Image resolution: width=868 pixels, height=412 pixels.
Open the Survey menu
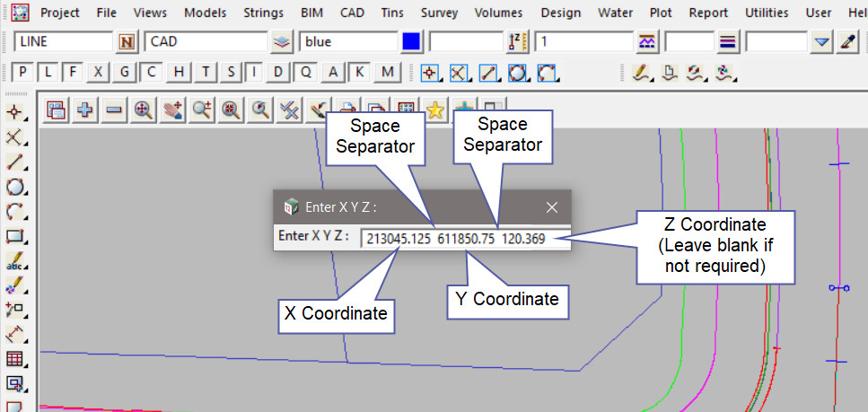click(x=439, y=13)
